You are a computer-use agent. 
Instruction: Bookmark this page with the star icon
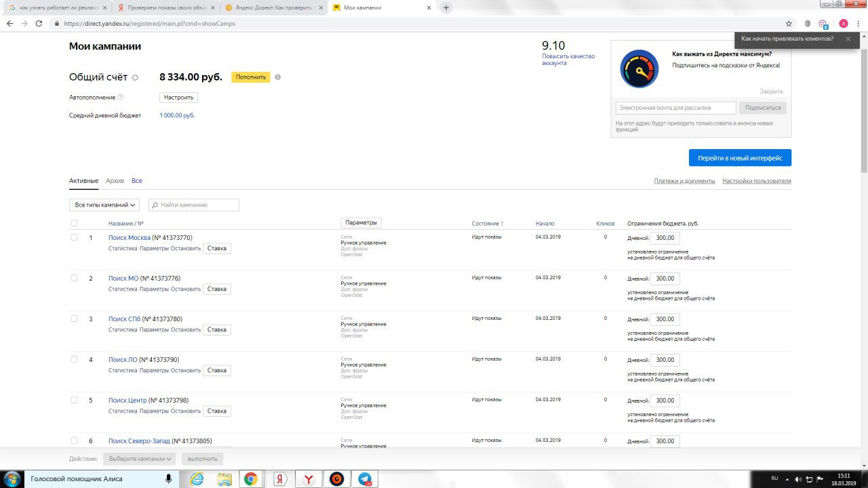789,23
